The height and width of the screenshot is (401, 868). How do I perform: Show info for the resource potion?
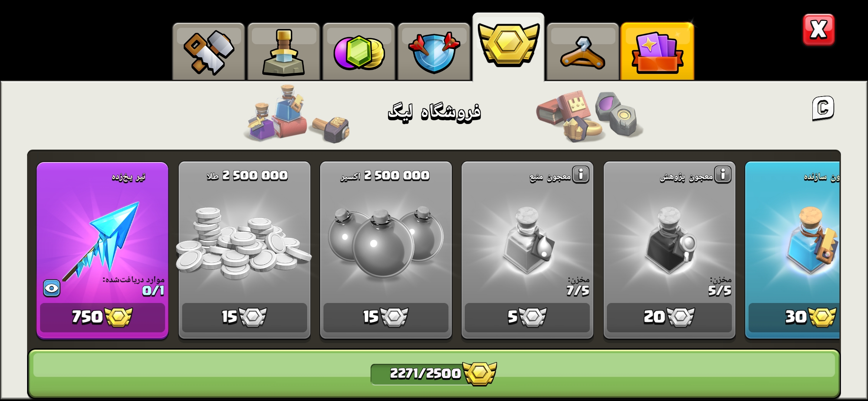coord(581,174)
